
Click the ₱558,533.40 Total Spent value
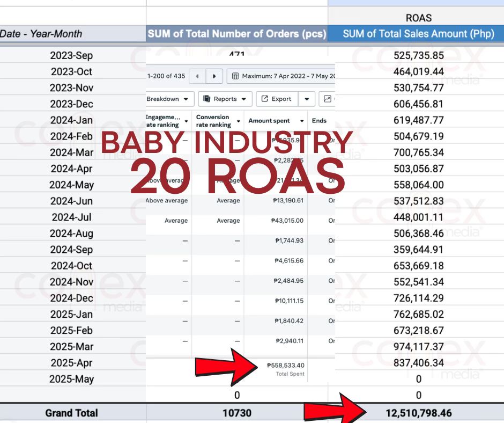click(x=285, y=366)
